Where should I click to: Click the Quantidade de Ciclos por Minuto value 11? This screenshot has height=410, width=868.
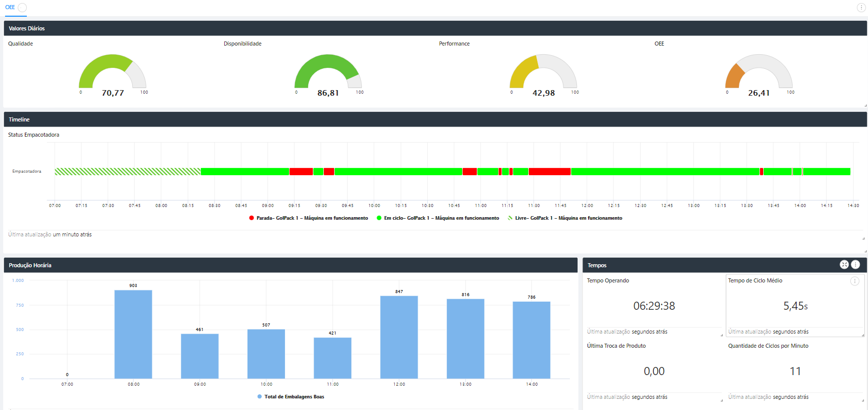pos(795,371)
